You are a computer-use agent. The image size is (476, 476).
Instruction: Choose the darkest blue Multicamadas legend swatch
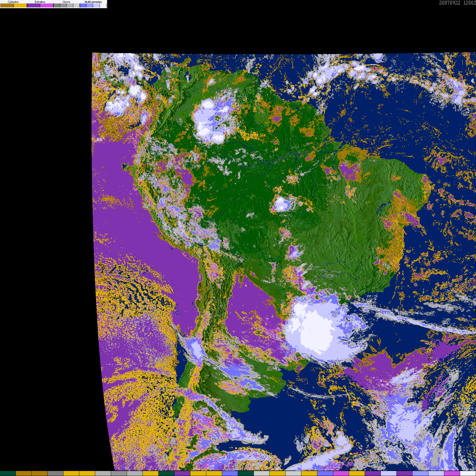tap(83, 5)
